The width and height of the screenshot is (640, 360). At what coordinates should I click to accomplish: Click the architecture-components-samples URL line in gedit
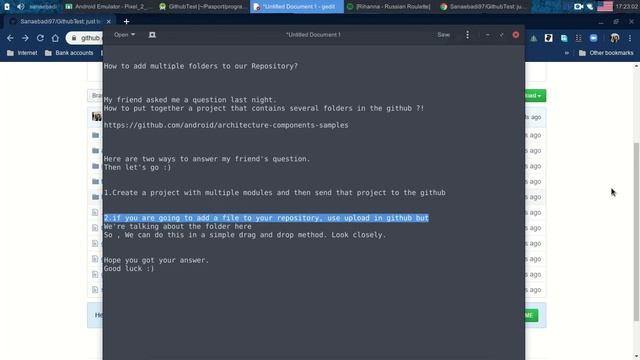click(x=226, y=125)
